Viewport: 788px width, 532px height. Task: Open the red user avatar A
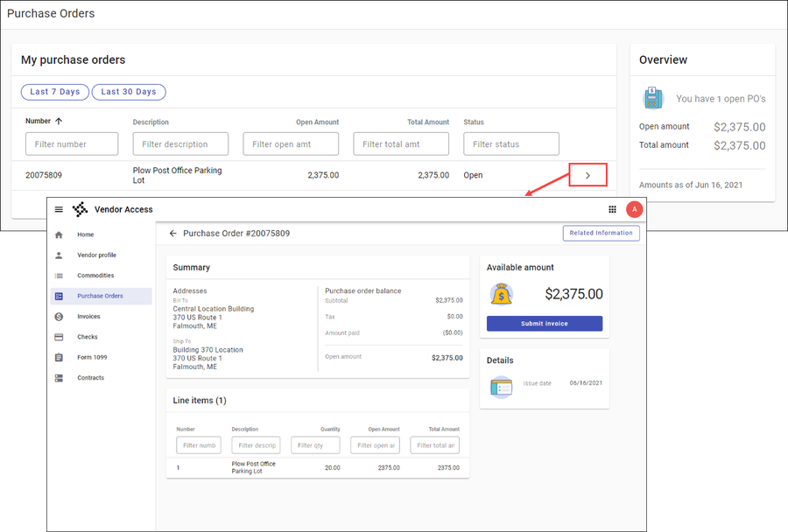tap(634, 209)
